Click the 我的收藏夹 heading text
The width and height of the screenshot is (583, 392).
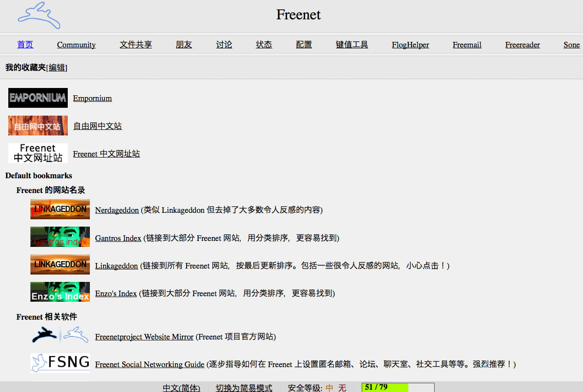pyautogui.click(x=26, y=68)
